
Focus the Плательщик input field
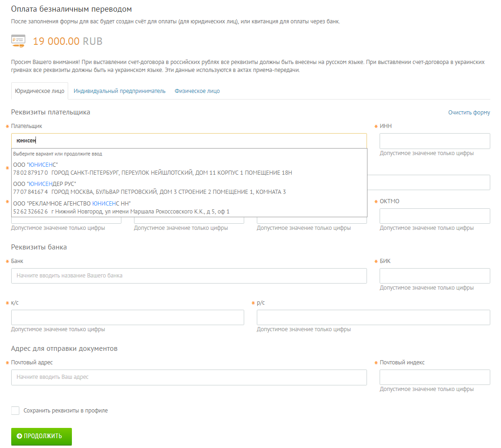189,141
